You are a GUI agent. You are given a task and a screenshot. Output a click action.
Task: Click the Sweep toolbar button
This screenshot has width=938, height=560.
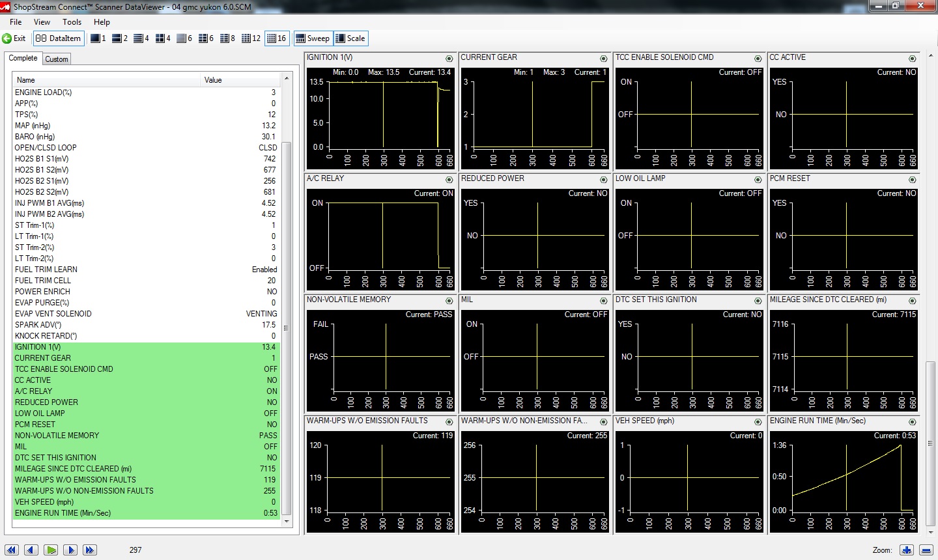point(313,38)
